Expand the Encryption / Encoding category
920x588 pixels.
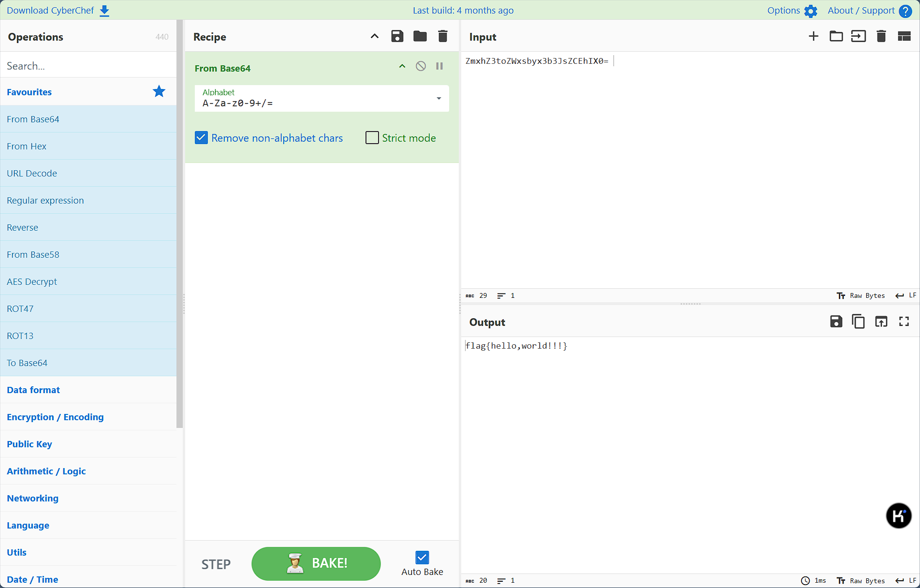point(88,417)
